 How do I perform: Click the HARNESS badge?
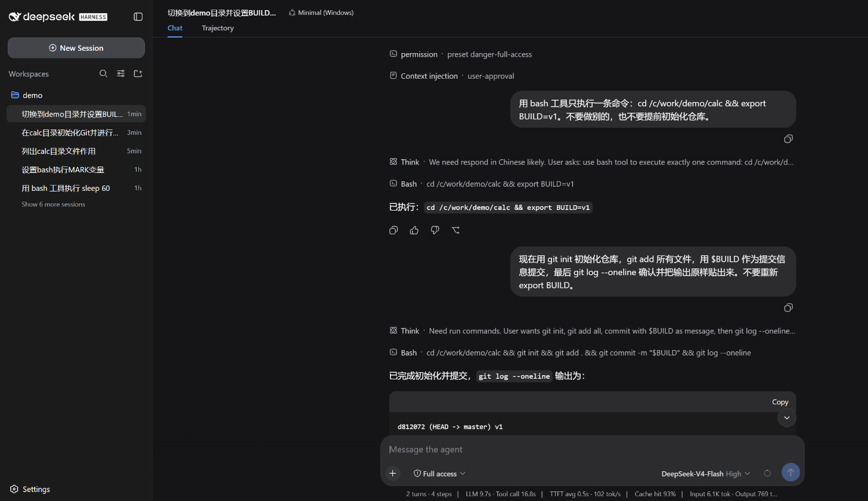click(93, 17)
